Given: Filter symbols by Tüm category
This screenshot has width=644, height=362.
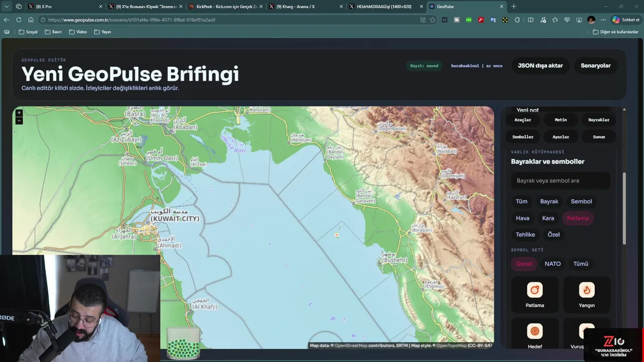Looking at the screenshot, I should pos(522,202).
